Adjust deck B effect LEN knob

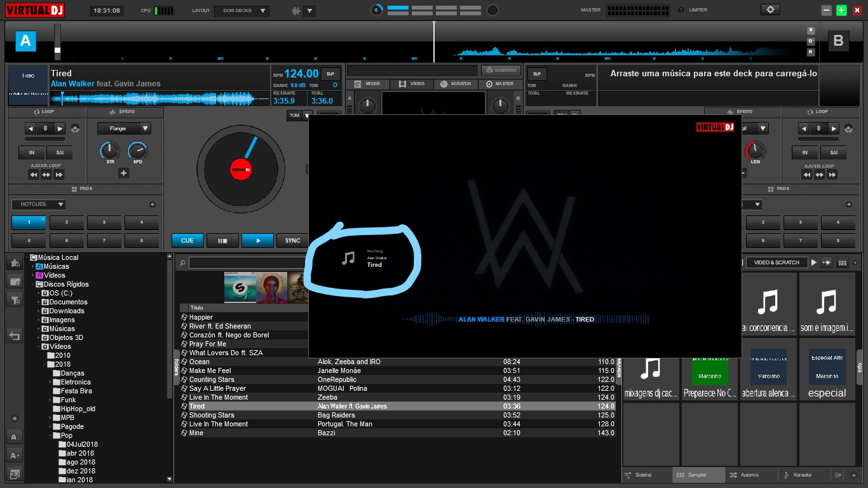tap(755, 151)
